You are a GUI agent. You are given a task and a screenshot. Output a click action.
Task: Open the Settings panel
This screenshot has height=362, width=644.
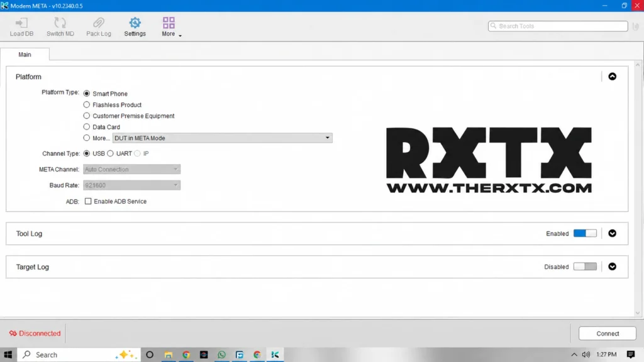[x=135, y=26]
